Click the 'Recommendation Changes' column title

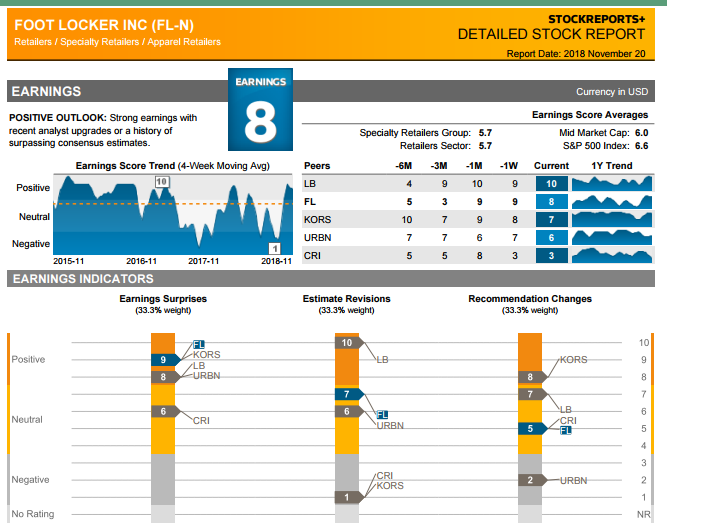click(x=530, y=299)
